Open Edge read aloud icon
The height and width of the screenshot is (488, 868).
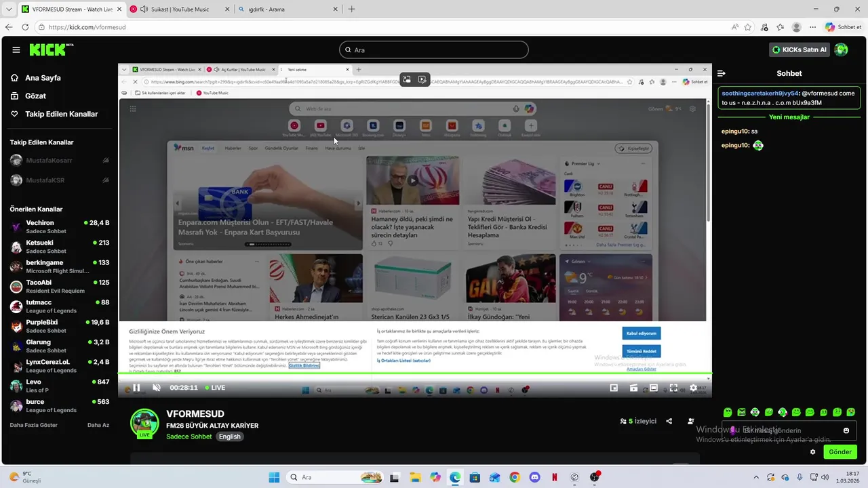coord(735,27)
